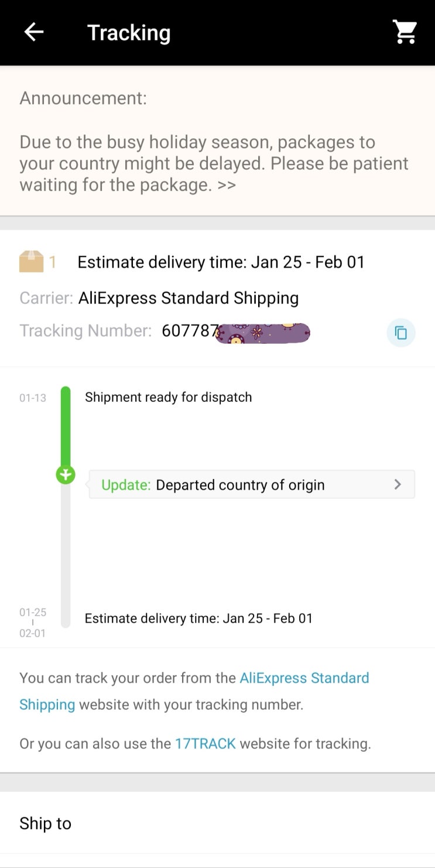Follow the 17TRACK website link
Image resolution: width=435 pixels, height=868 pixels.
[x=205, y=744]
